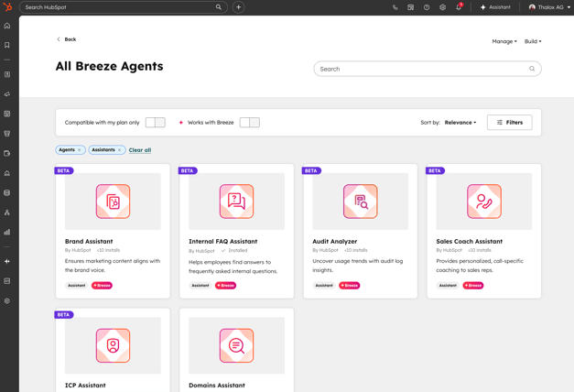Screen dimensions: 574x392
Task: Click the Back link
Action: 67,39
